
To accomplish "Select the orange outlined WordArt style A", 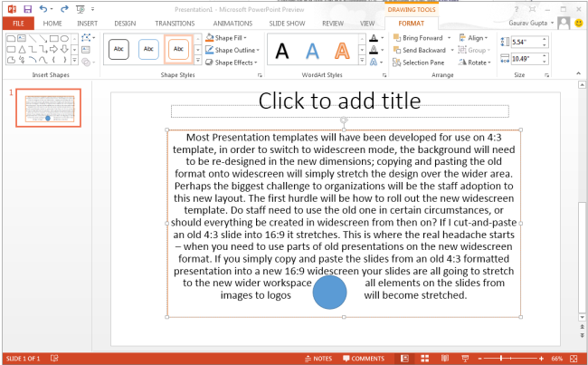I will pyautogui.click(x=342, y=51).
